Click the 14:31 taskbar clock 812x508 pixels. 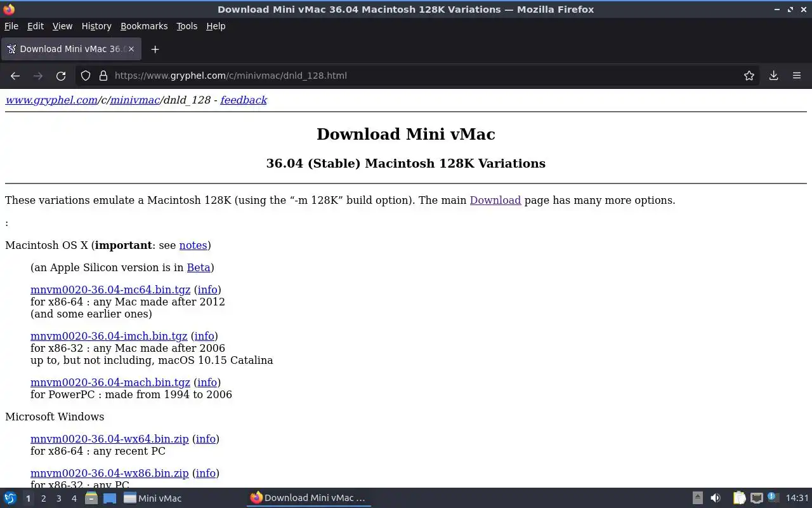(x=797, y=498)
